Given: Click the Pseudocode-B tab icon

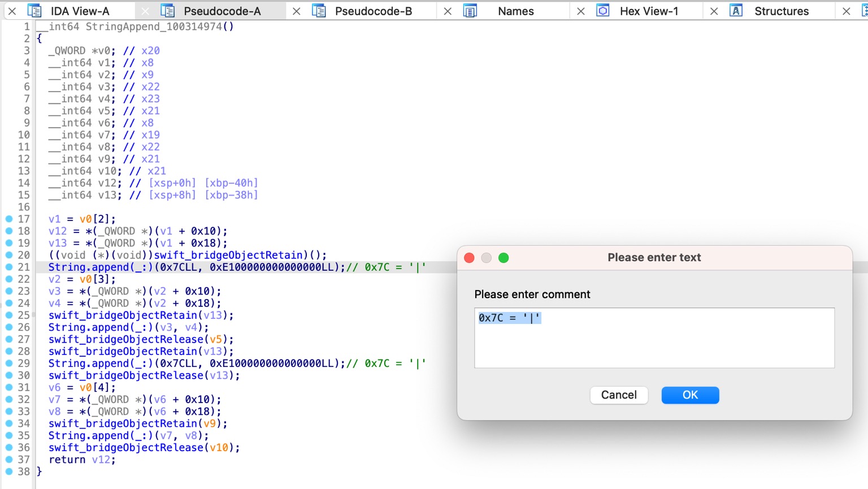Looking at the screenshot, I should point(319,11).
